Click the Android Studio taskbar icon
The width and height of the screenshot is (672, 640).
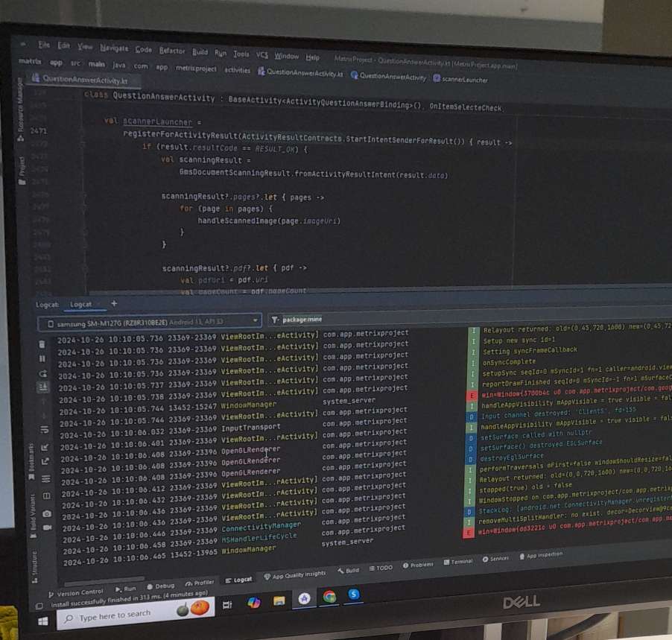[x=303, y=598]
